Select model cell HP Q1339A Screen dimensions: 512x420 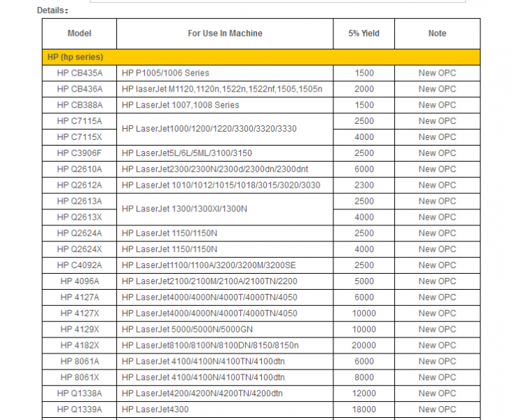pos(79,409)
